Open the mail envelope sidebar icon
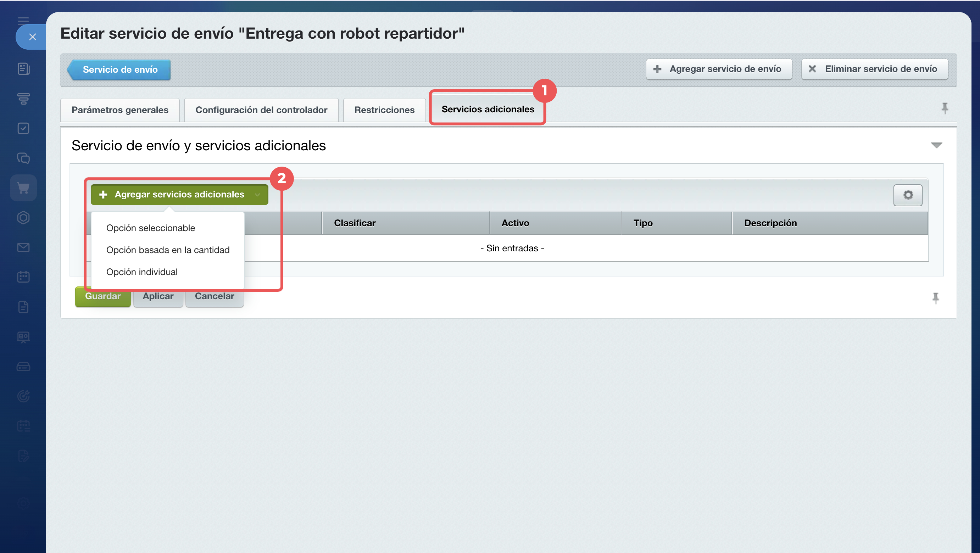Screen dimensions: 980x553 (24, 247)
